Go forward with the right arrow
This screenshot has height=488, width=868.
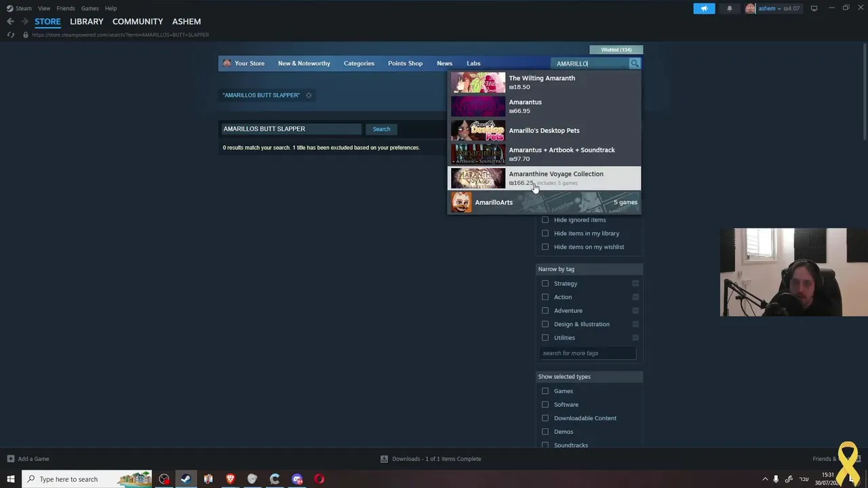coord(24,22)
